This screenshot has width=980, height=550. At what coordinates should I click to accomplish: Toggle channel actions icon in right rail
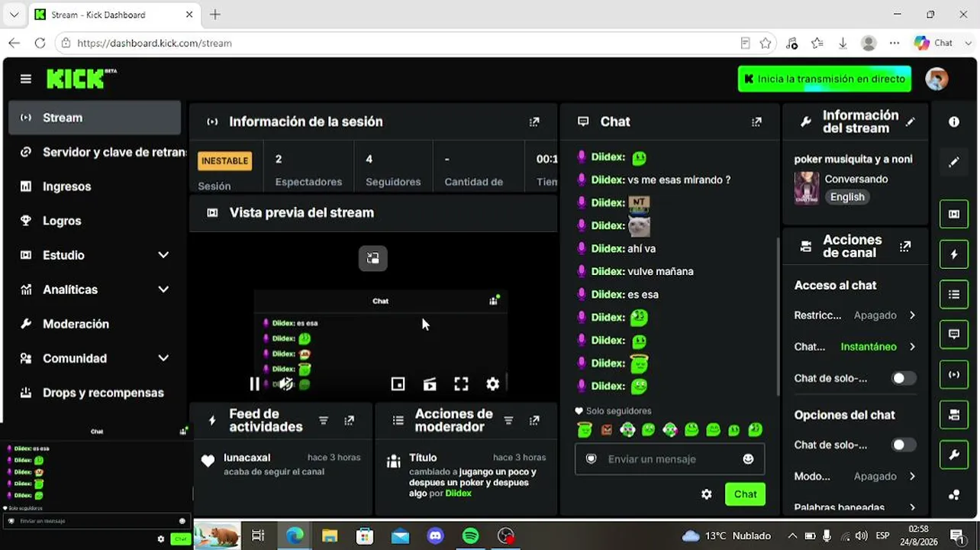click(x=954, y=415)
